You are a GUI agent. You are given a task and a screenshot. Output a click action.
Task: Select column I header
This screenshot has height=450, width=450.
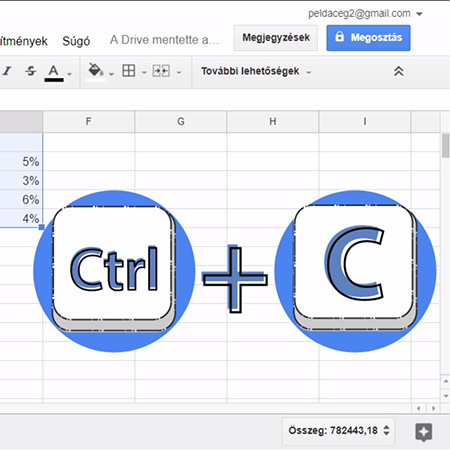coord(365,121)
